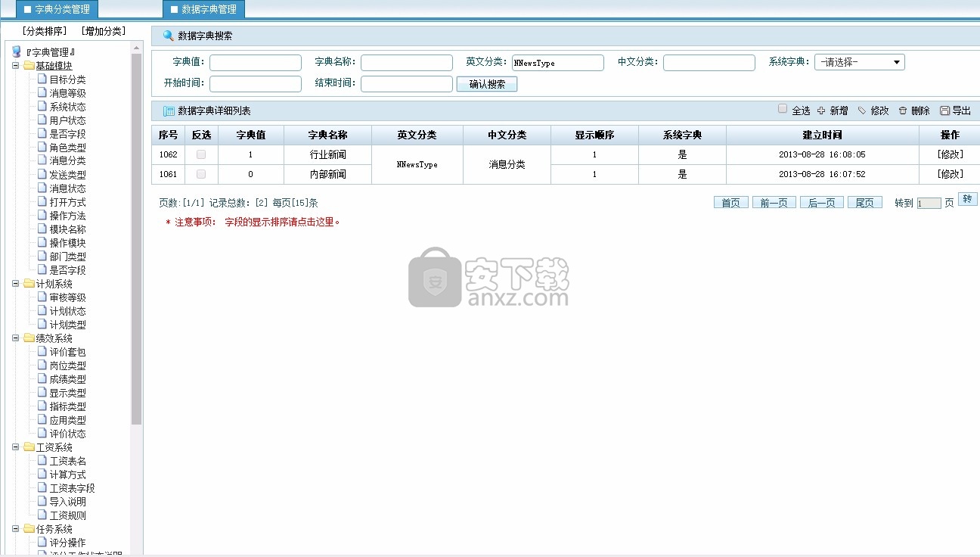
Task: Click the 导出 export icon
Action: pos(944,110)
